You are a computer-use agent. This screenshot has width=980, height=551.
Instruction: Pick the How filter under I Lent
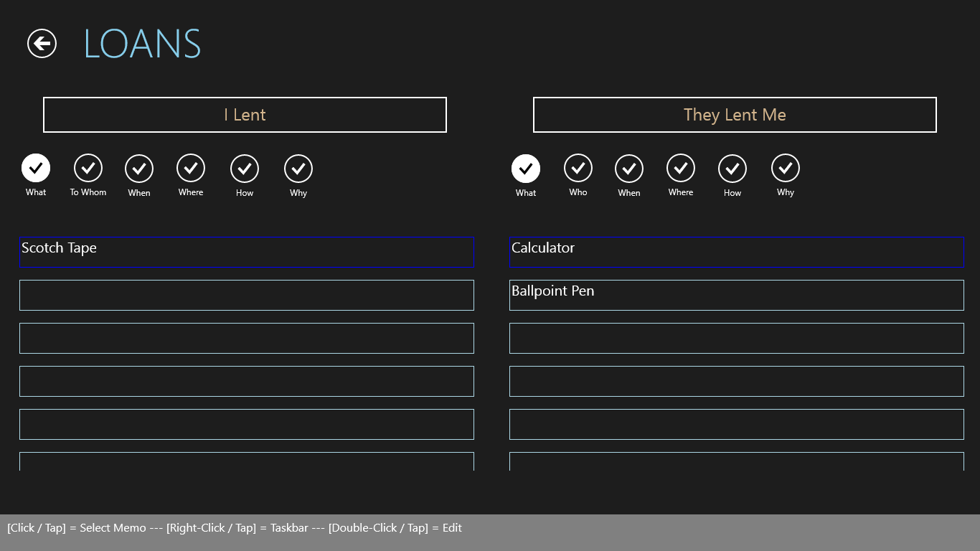245,169
